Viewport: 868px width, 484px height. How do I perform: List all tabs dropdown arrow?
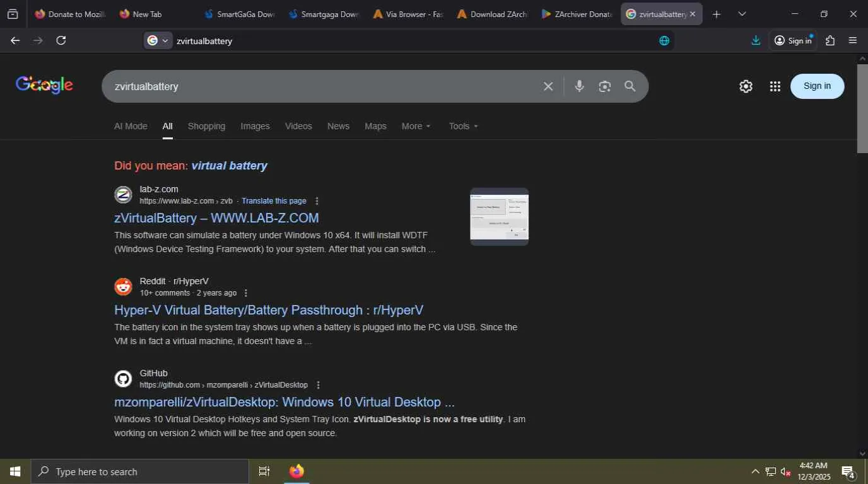pyautogui.click(x=742, y=14)
